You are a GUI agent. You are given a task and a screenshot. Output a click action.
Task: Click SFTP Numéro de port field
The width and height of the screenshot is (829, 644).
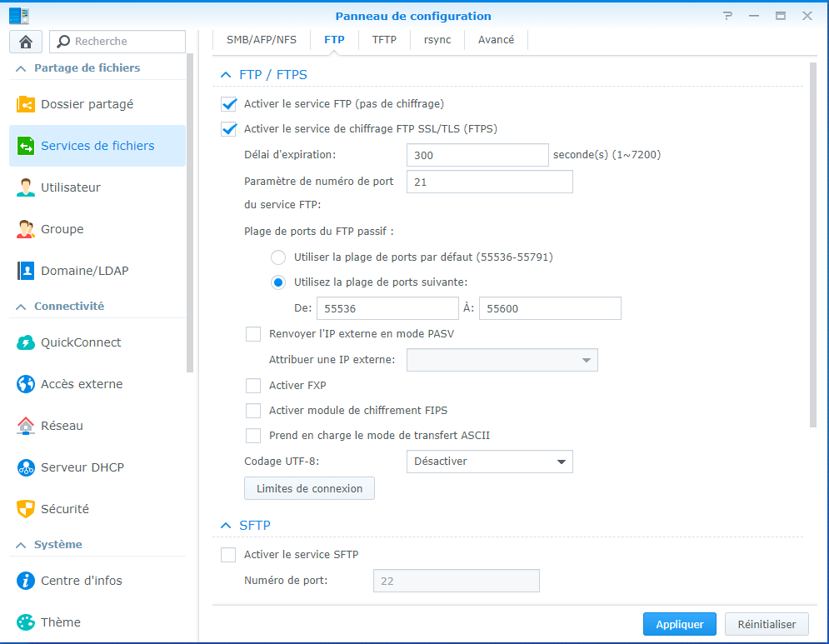click(x=457, y=581)
